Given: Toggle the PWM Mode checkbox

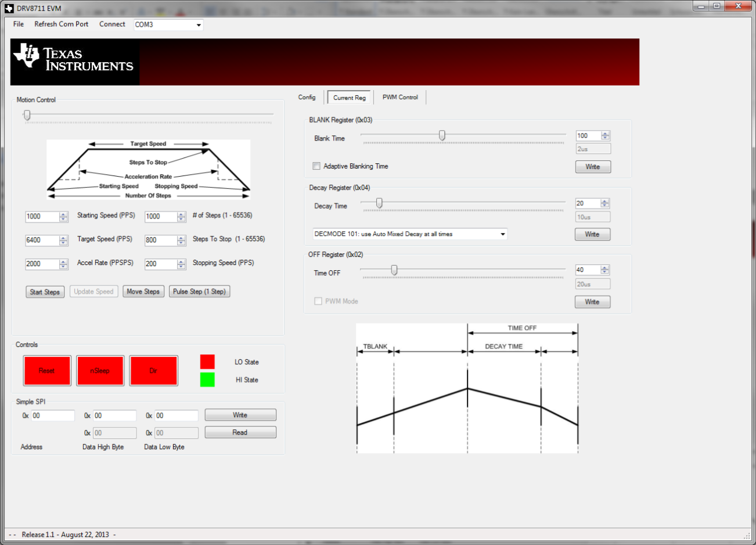Looking at the screenshot, I should tap(318, 301).
